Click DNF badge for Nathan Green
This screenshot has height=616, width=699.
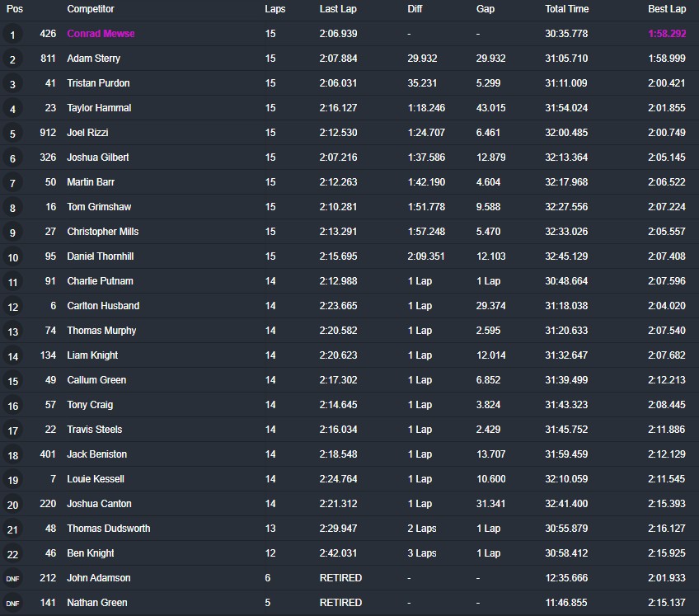[x=12, y=603]
